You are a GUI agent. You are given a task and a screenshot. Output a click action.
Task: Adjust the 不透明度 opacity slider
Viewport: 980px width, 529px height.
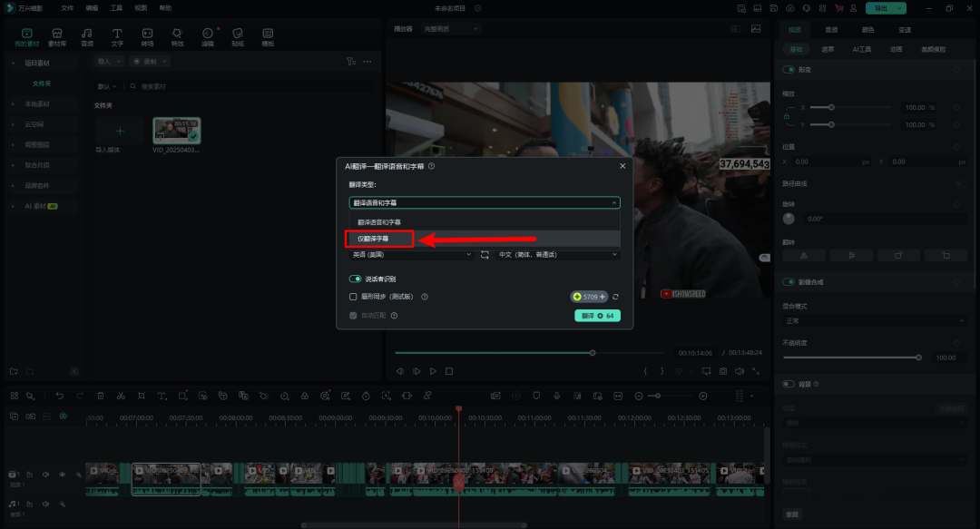pos(851,358)
